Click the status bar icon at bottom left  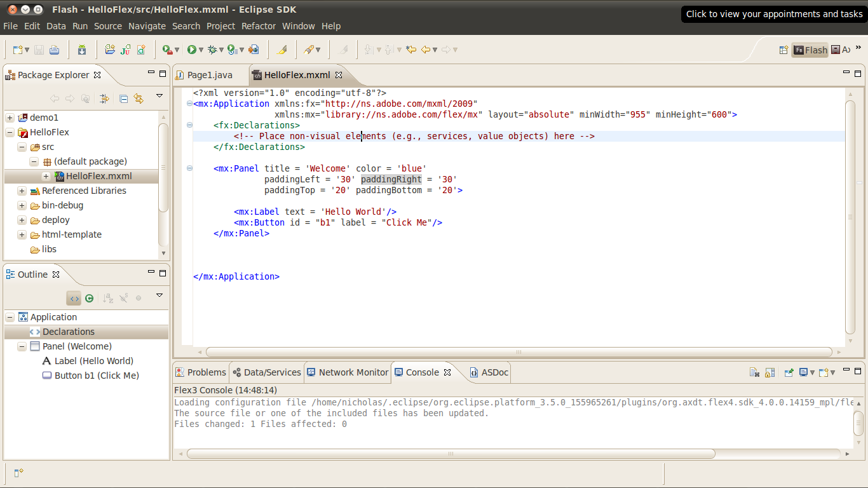[x=18, y=473]
